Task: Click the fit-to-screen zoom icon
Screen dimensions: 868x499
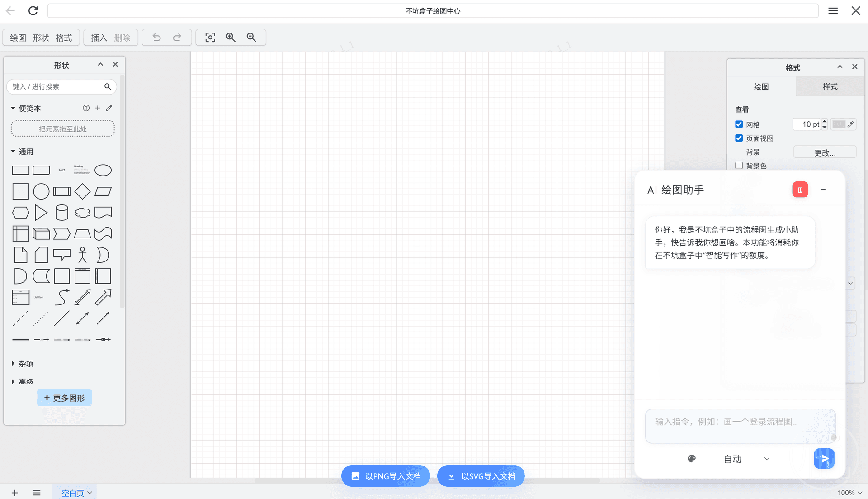Action: pyautogui.click(x=210, y=38)
